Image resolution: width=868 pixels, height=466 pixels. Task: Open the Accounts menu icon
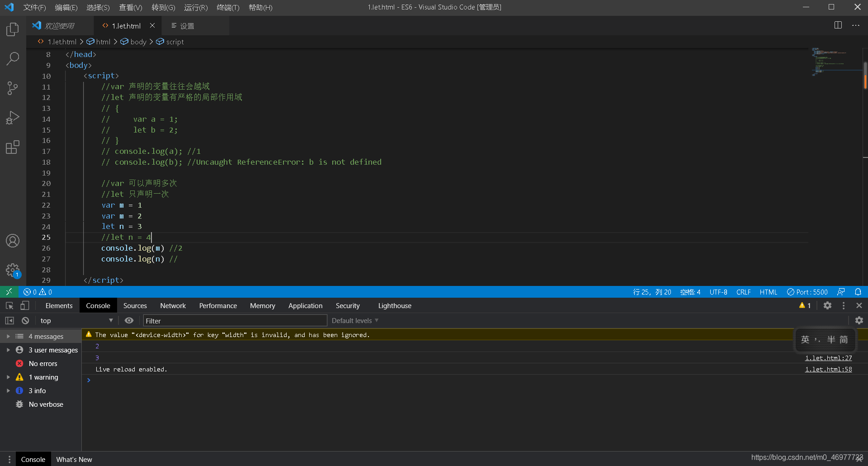coord(13,241)
